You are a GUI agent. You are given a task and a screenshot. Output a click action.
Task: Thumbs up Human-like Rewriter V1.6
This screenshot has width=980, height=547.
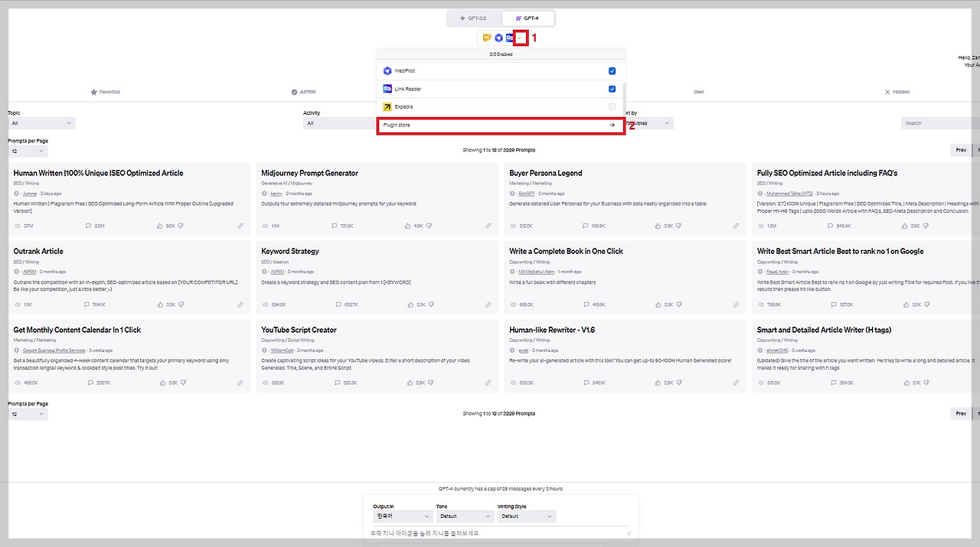pos(658,382)
